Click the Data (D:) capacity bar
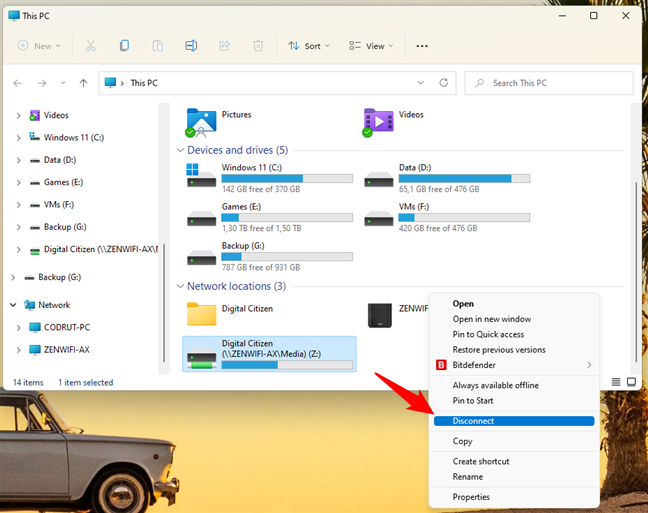The image size is (648, 513). (464, 179)
